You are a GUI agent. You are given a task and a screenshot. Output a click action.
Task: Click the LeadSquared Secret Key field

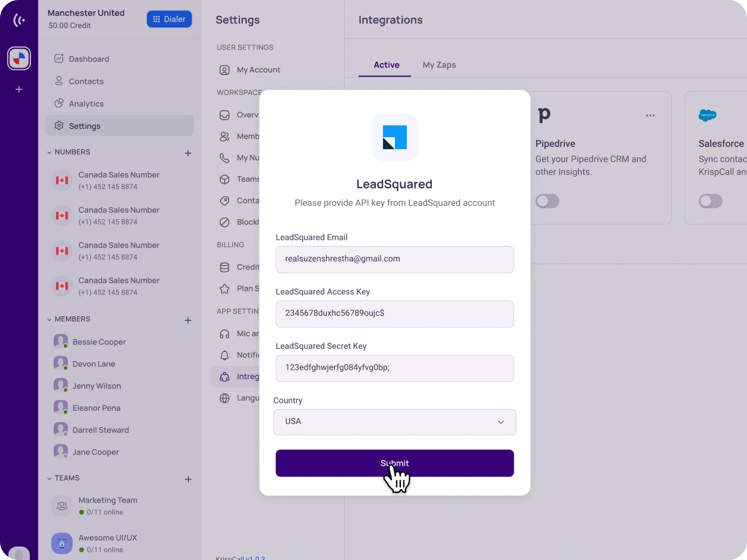click(395, 368)
